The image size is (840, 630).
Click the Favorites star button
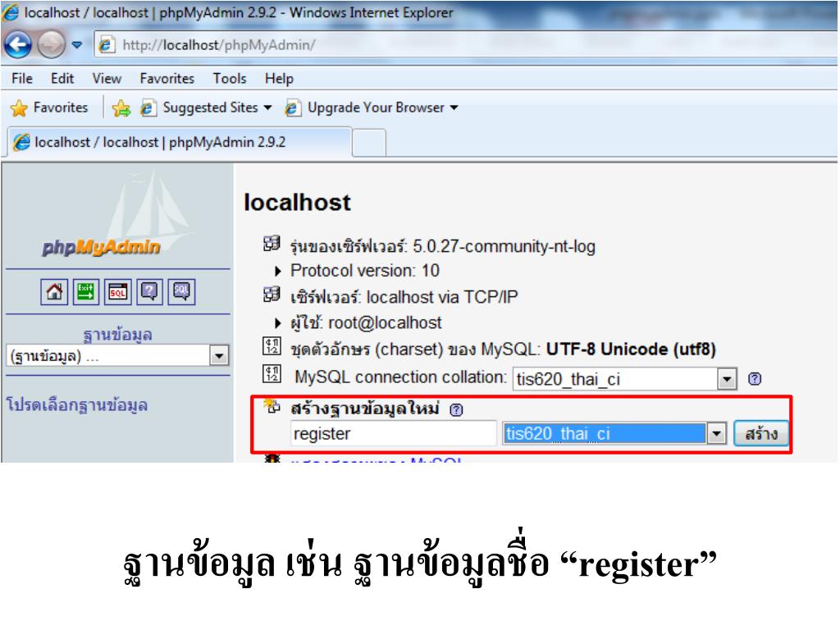[x=48, y=107]
